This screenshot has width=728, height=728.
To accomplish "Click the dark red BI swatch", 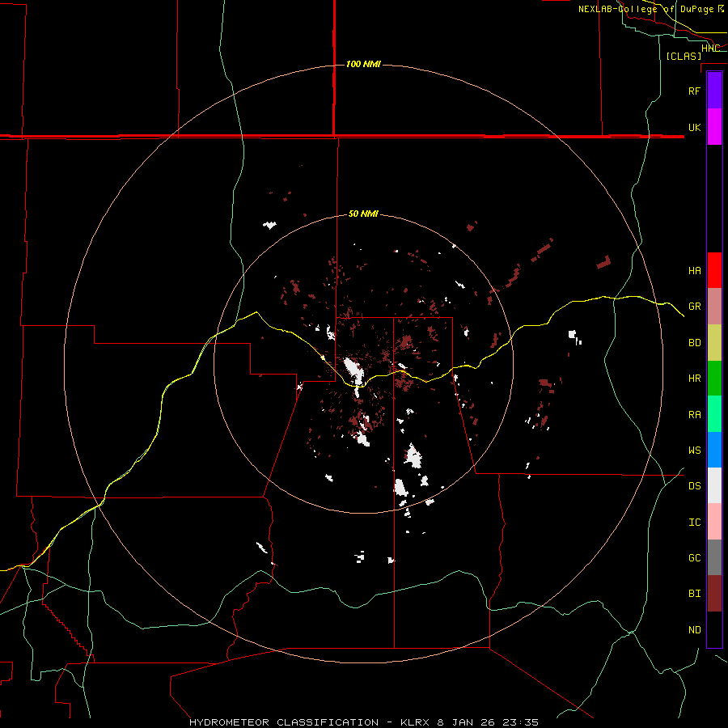I will (x=714, y=594).
